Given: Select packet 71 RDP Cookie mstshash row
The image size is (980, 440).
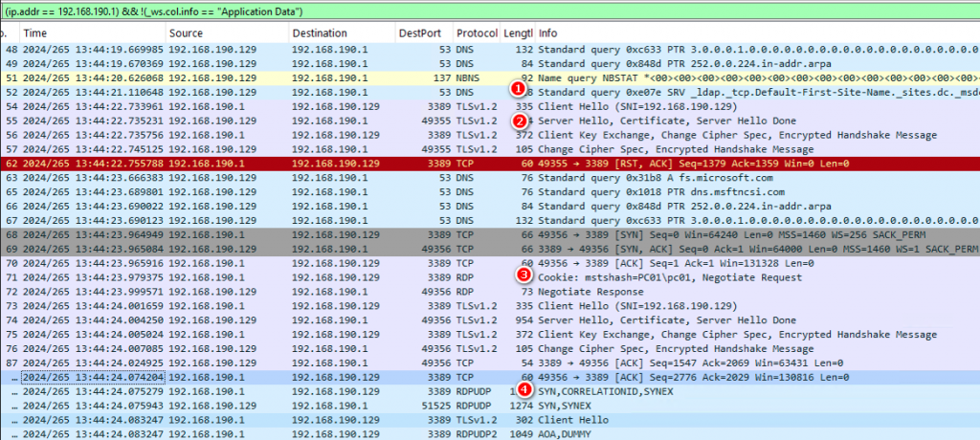Looking at the screenshot, I should (490, 277).
